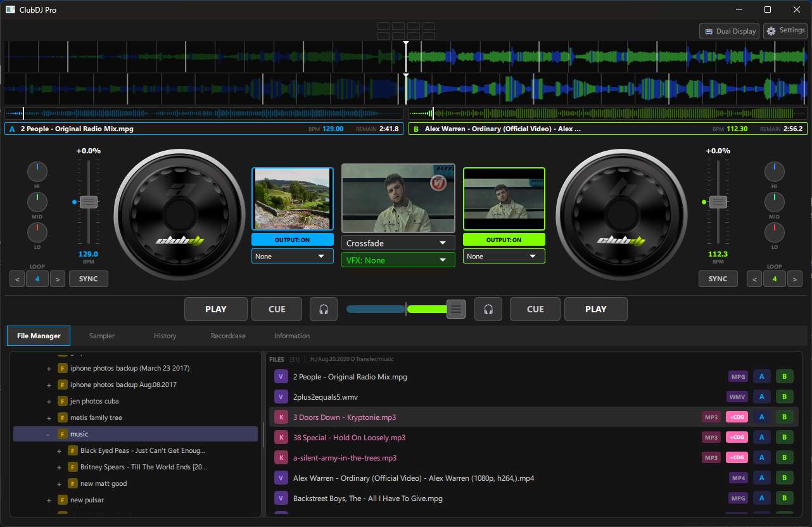Click the Dual Display button
Viewport: 812px width, 527px height.
click(728, 30)
